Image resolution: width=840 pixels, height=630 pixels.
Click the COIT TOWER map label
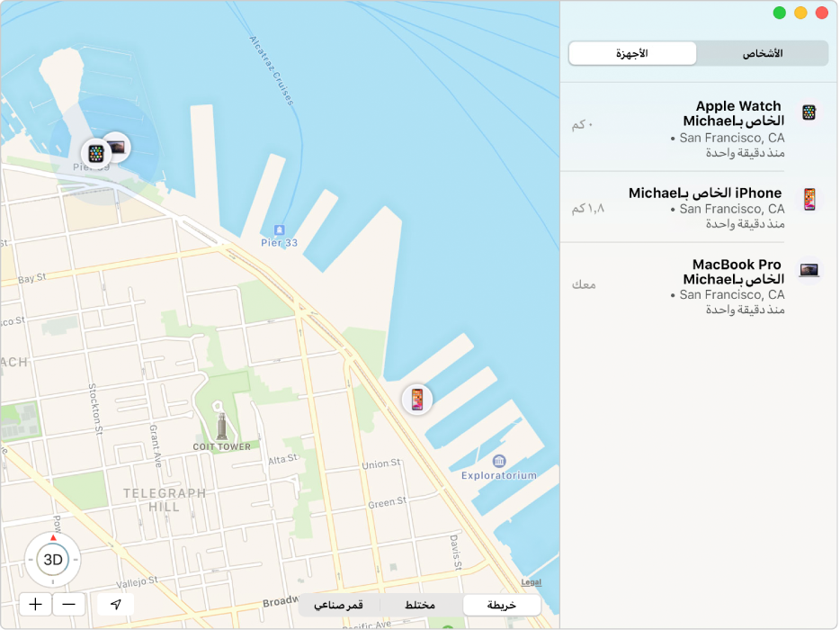tap(222, 446)
